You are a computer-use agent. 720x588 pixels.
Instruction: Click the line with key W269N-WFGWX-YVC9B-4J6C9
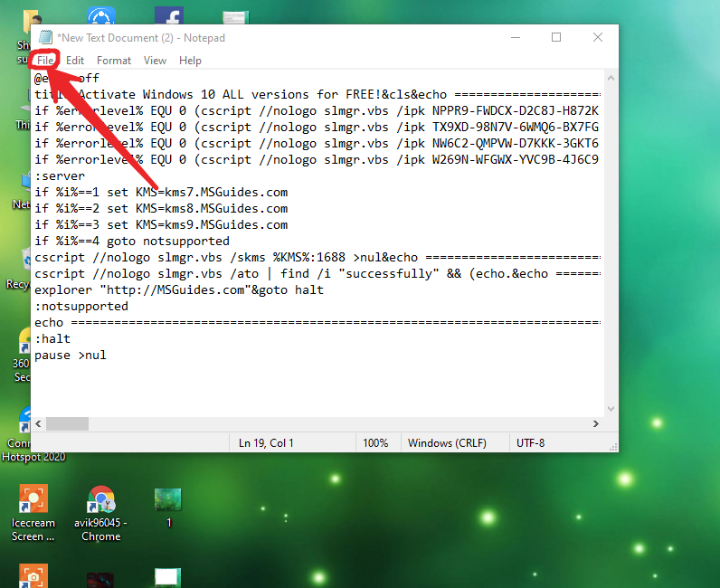pyautogui.click(x=317, y=159)
